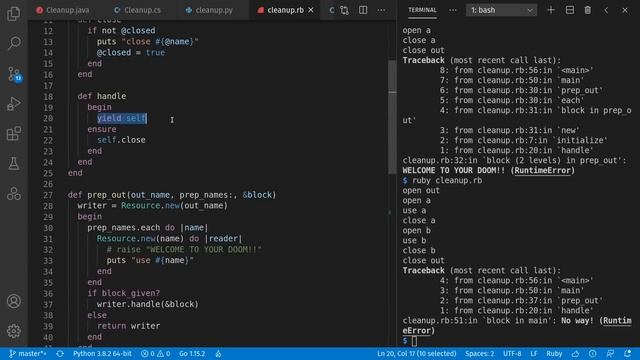
Task: Click line number 27 in gutter
Action: coord(48,195)
